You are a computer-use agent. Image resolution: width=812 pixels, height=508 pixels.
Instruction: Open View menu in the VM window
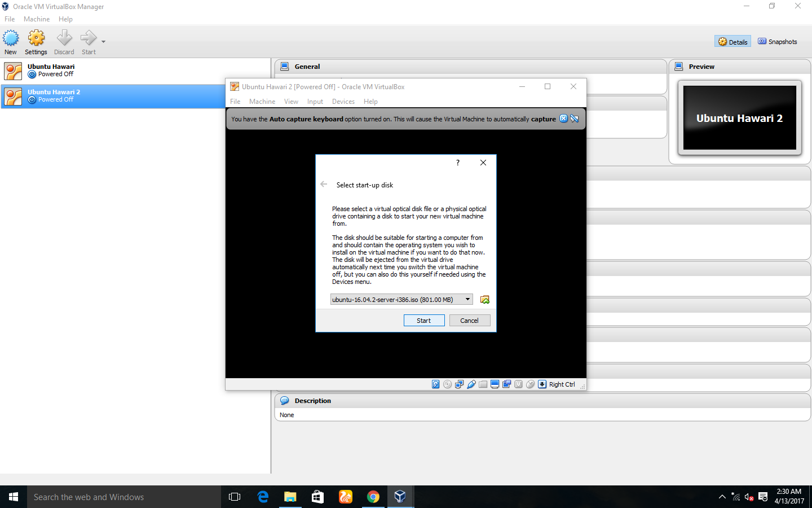(x=291, y=102)
